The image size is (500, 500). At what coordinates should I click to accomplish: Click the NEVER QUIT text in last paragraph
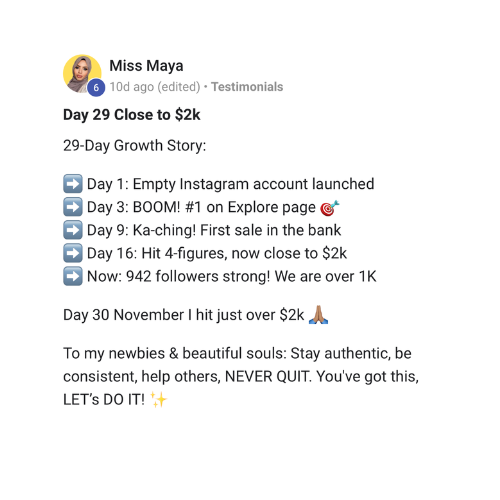[268, 377]
